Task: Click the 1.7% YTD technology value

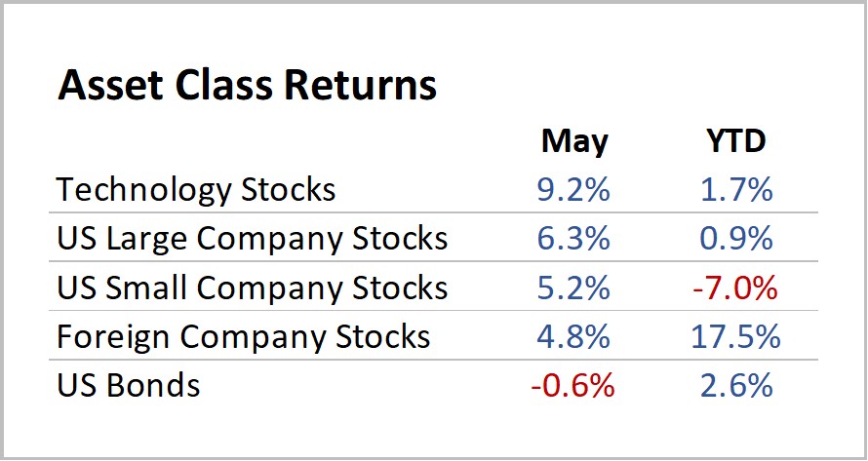Action: pyautogui.click(x=736, y=189)
